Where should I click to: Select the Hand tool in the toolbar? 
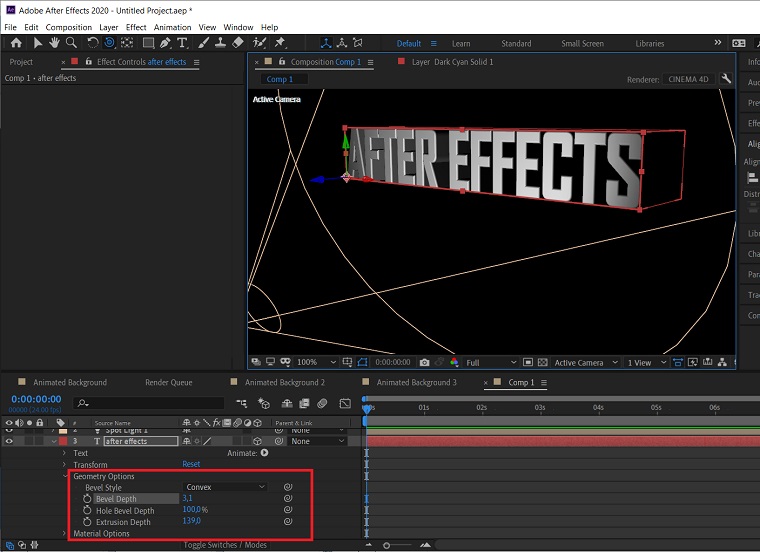pyautogui.click(x=54, y=43)
